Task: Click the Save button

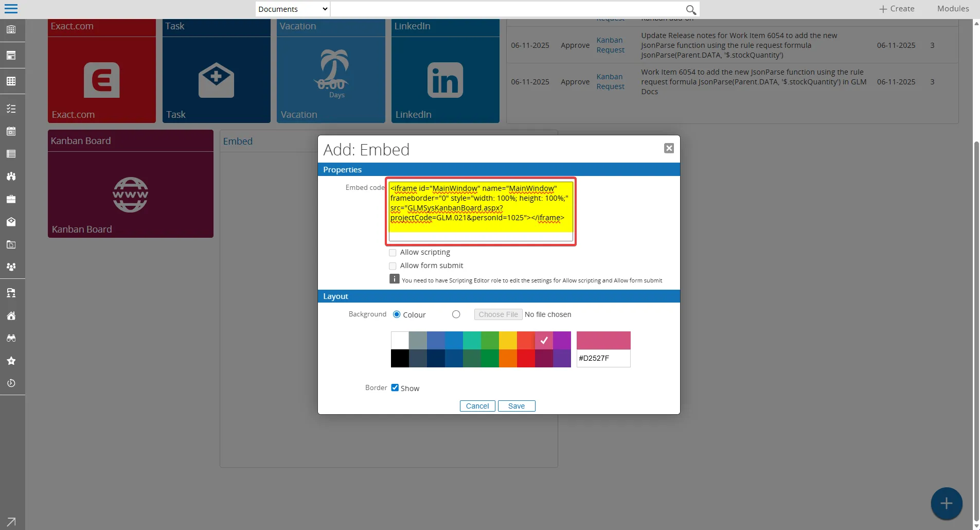Action: [x=516, y=406]
